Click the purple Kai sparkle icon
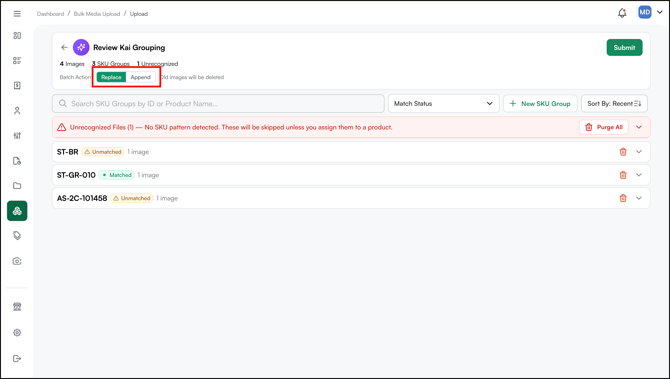This screenshot has width=670, height=379. tap(81, 47)
